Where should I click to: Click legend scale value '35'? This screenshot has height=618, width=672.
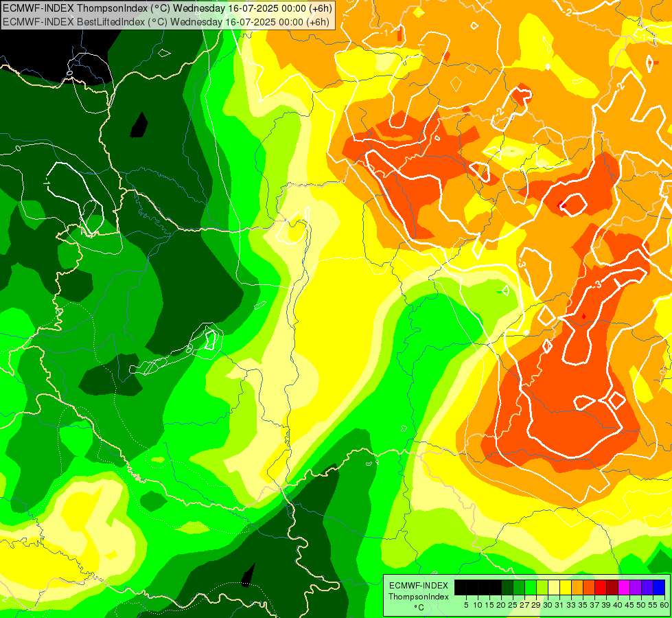583,605
